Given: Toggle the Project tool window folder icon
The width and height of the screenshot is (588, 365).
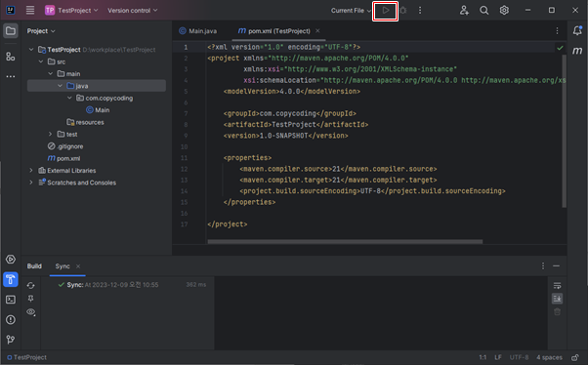Looking at the screenshot, I should click(11, 30).
